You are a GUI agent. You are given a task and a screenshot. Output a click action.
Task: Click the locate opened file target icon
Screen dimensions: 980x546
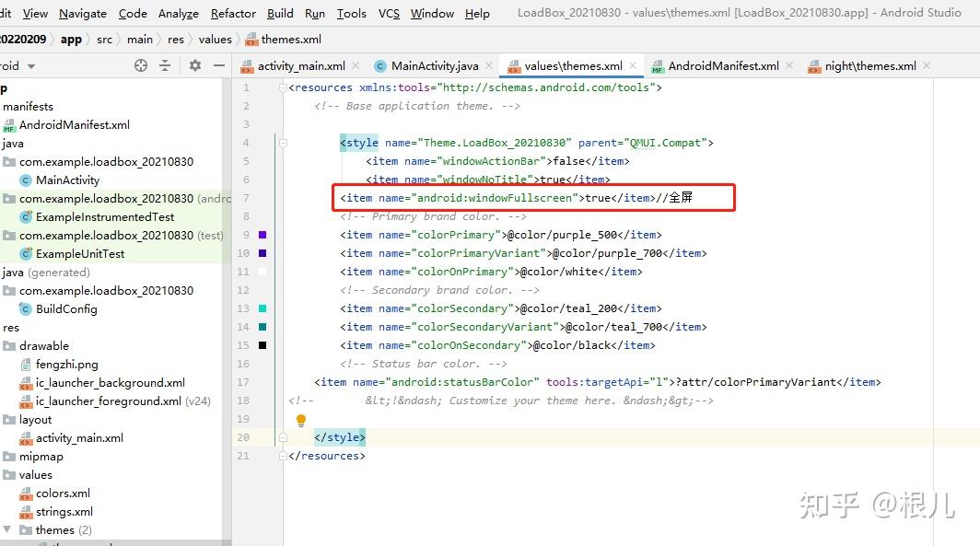tap(141, 65)
